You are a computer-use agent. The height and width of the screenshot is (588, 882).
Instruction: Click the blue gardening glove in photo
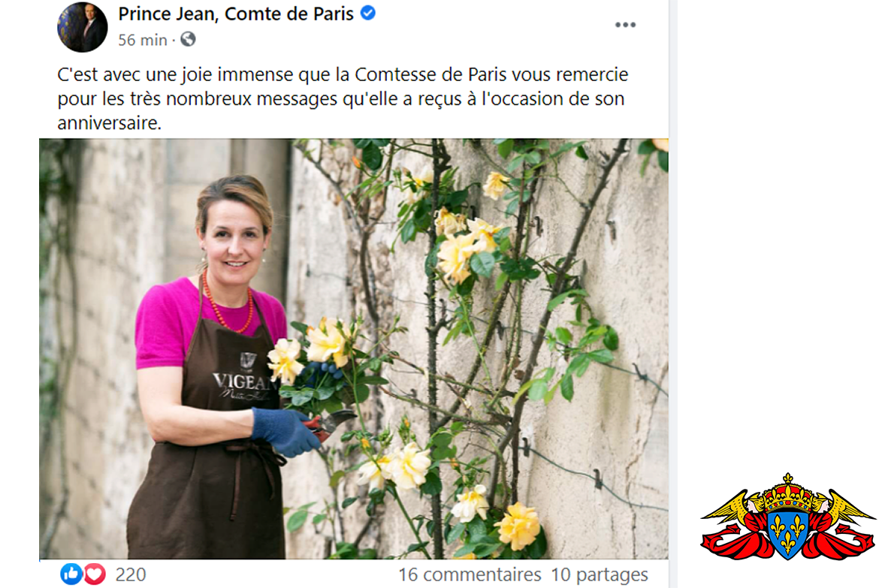point(285,430)
